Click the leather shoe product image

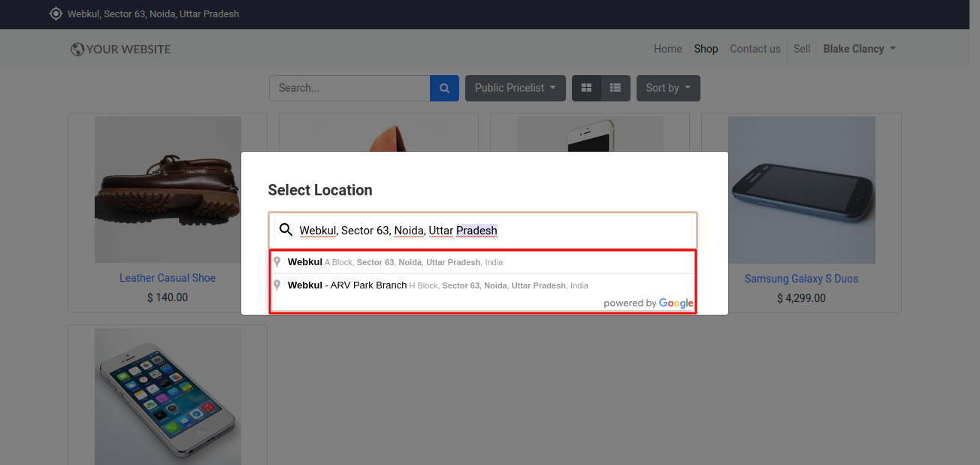coord(168,189)
